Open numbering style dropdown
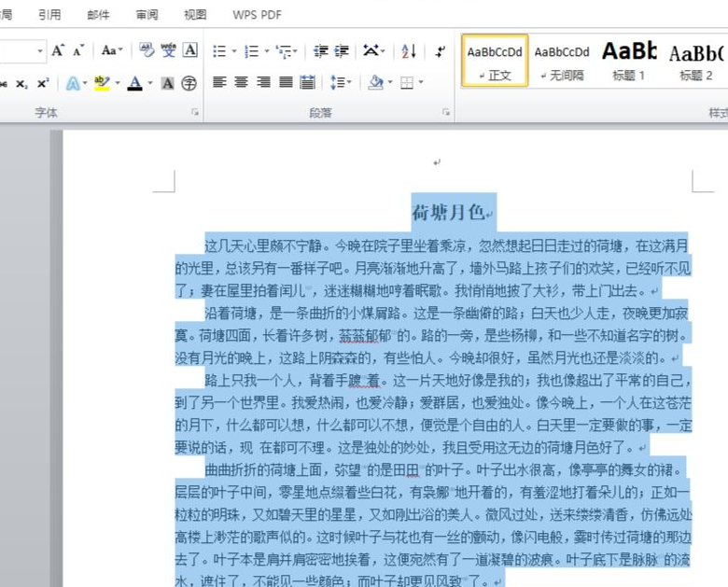Viewport: 728px width, 587px height. (267, 50)
